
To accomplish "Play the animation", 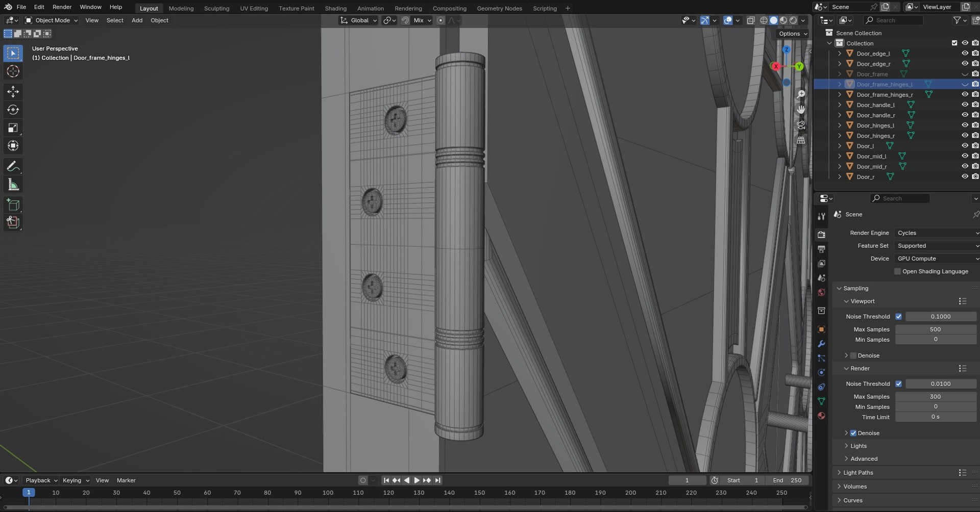I will (416, 480).
